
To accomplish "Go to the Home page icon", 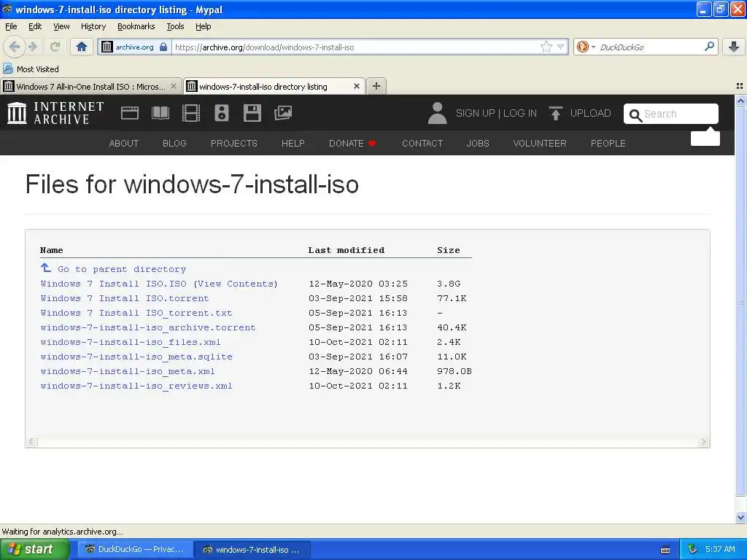I will (x=82, y=47).
